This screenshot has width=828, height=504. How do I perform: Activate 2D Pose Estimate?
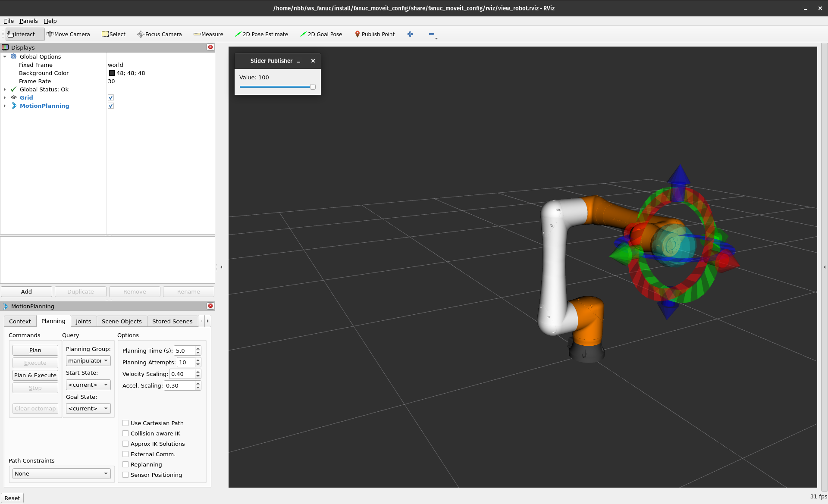tap(262, 34)
